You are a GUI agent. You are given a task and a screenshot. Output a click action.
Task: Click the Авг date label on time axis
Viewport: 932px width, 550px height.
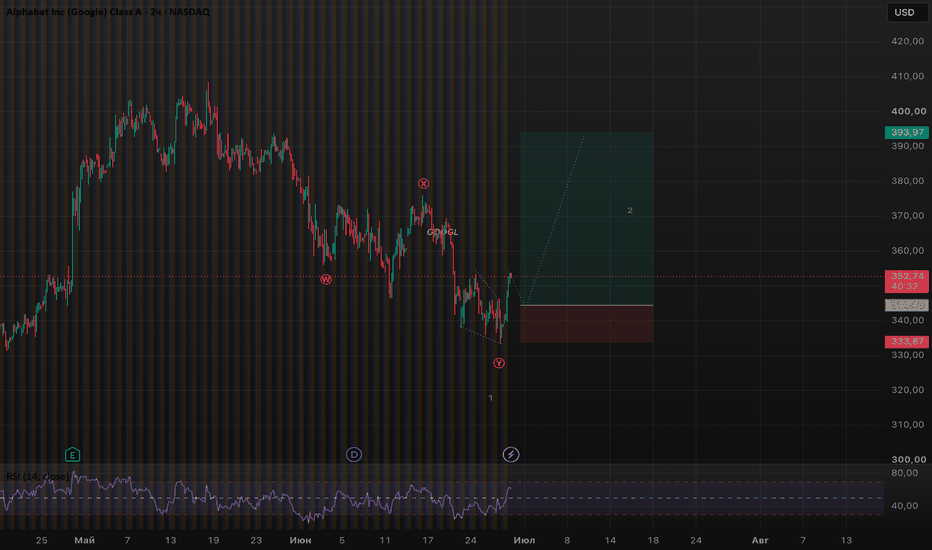point(760,540)
